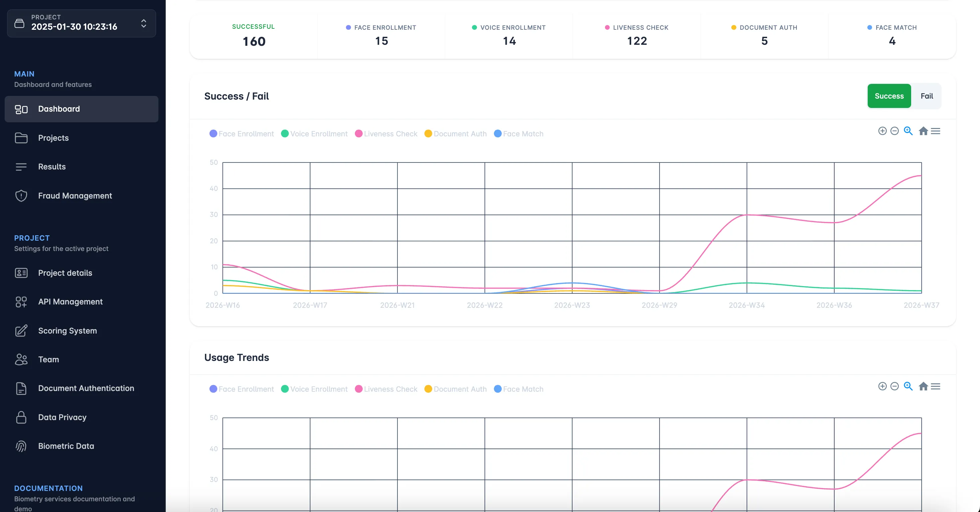
Task: Click the project briefcase icon
Action: pyautogui.click(x=19, y=23)
